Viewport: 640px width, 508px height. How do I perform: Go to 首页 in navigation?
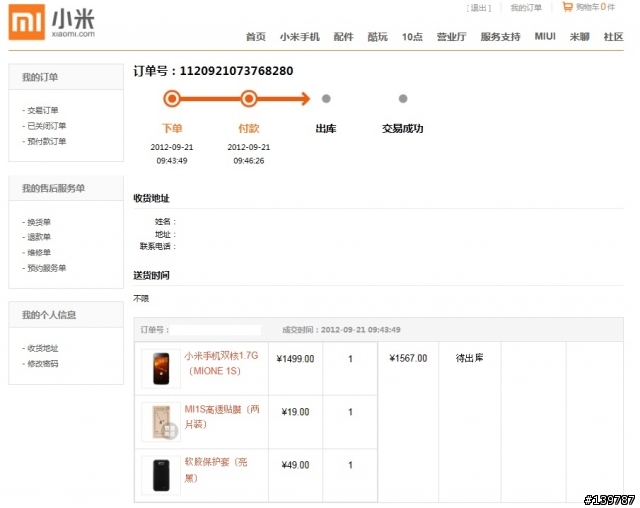(x=256, y=37)
